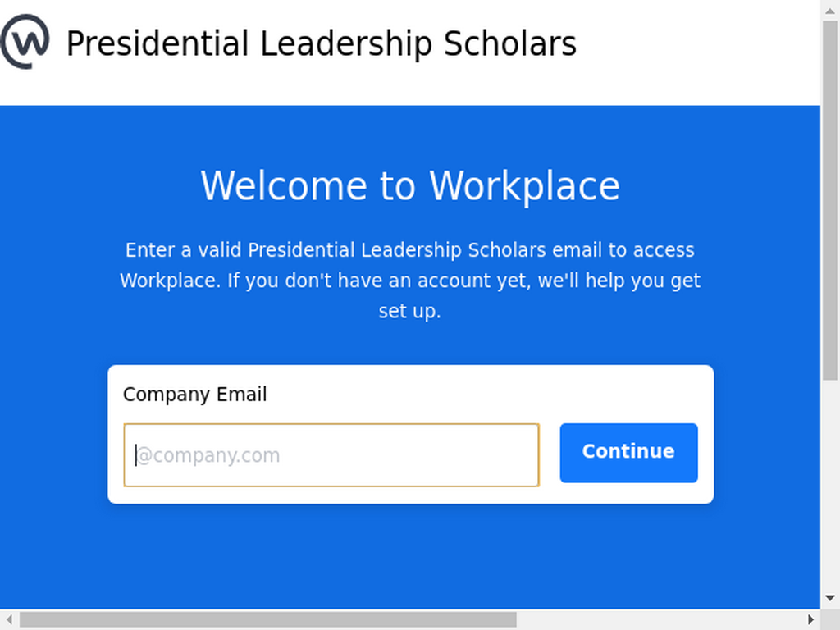
Task: Click the vertical scrollbar thumb
Action: tap(830, 200)
